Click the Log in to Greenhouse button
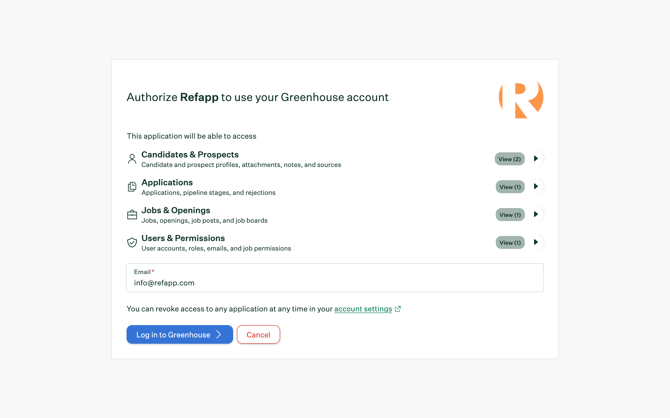Screen dimensions: 670x418 [x=179, y=335]
